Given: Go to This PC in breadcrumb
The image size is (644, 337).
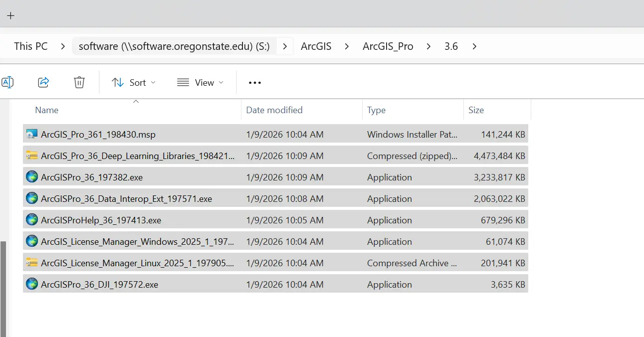Looking at the screenshot, I should (31, 46).
